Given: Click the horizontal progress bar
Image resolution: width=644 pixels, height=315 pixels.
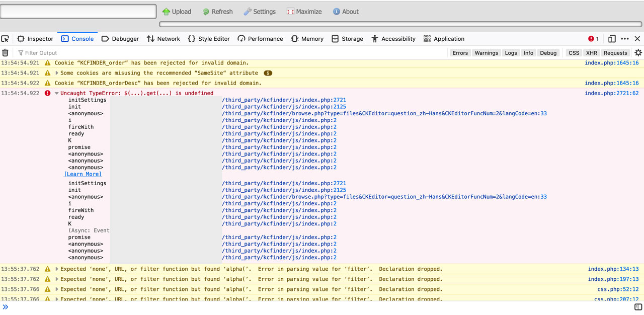Looking at the screenshot, I should pyautogui.click(x=400, y=24).
